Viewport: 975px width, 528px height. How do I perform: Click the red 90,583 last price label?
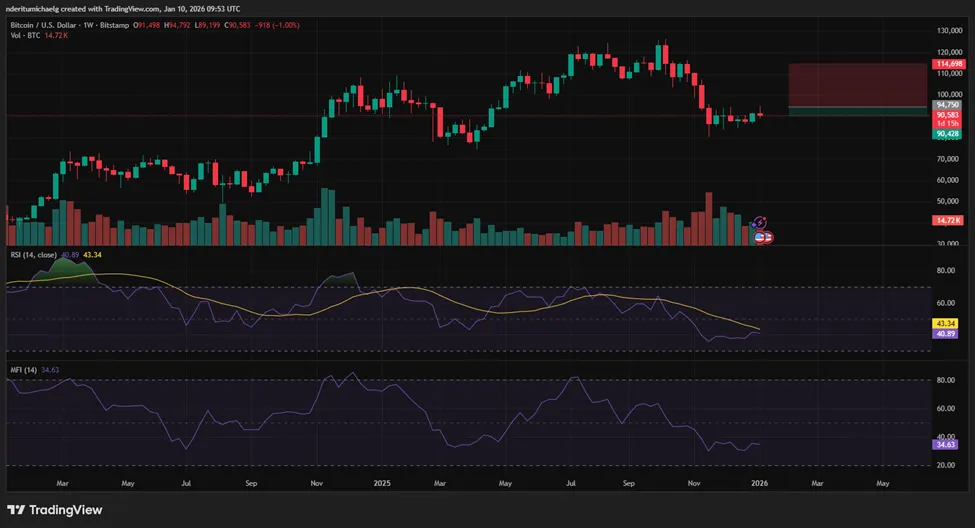947,115
